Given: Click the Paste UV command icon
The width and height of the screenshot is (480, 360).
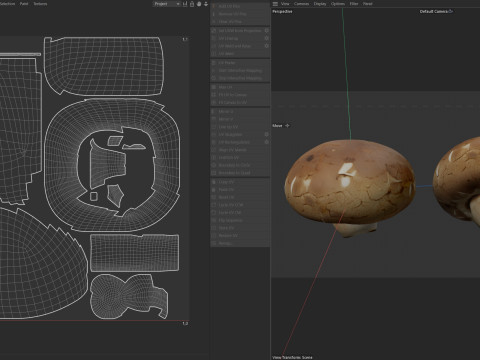Looking at the screenshot, I should click(x=214, y=190).
